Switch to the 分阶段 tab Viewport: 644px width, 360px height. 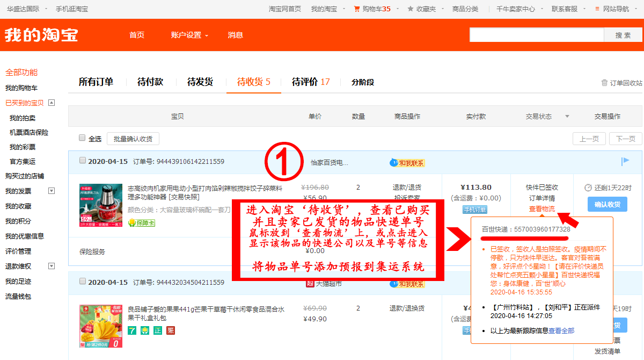(x=363, y=82)
